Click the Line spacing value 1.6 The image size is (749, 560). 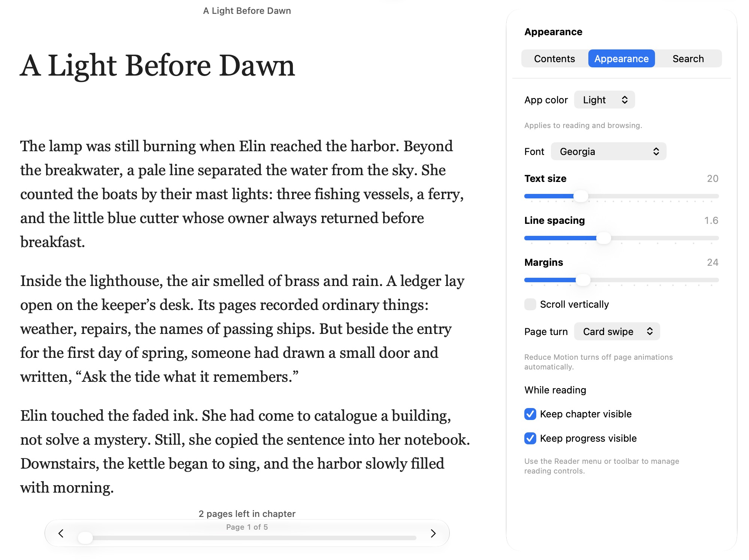[x=711, y=220]
